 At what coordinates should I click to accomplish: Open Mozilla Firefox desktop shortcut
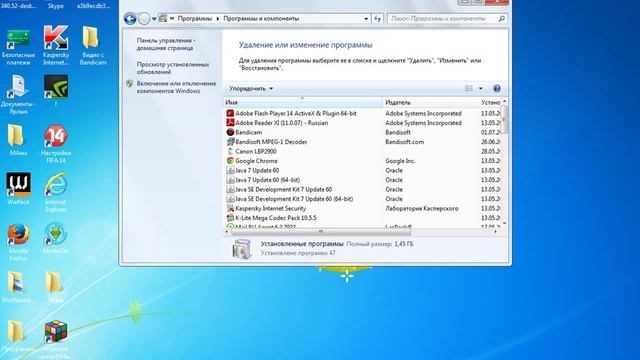[x=18, y=242]
